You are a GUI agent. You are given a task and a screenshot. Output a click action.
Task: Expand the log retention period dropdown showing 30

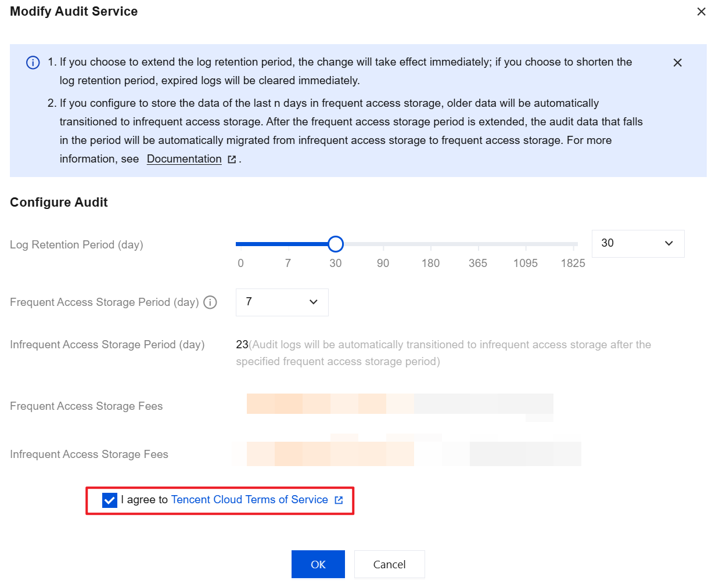tap(638, 244)
